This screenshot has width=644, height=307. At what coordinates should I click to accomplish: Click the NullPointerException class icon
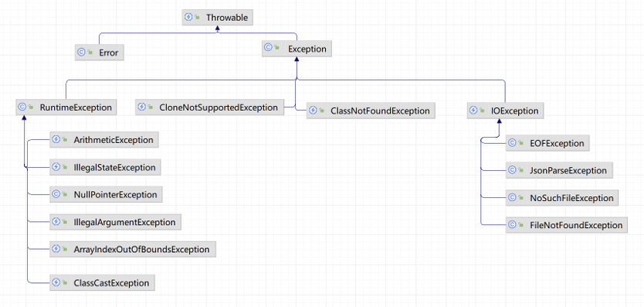point(56,194)
